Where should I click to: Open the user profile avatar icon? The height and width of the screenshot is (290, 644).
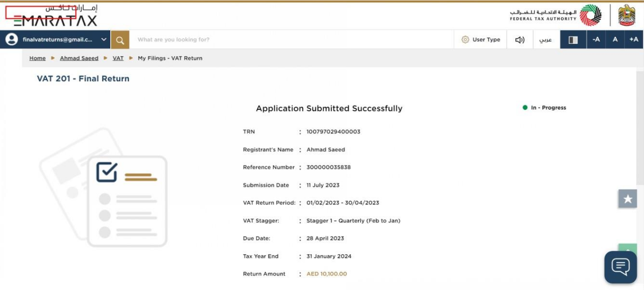pyautogui.click(x=11, y=39)
